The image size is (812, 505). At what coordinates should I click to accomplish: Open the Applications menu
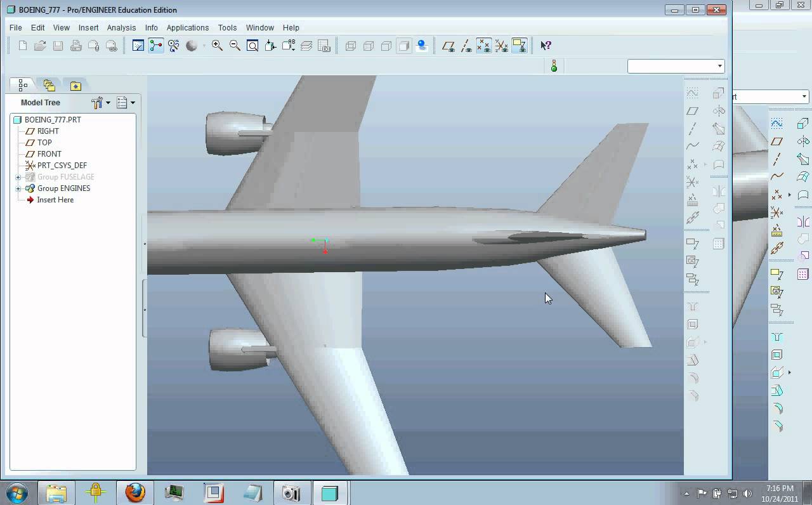[x=188, y=27]
